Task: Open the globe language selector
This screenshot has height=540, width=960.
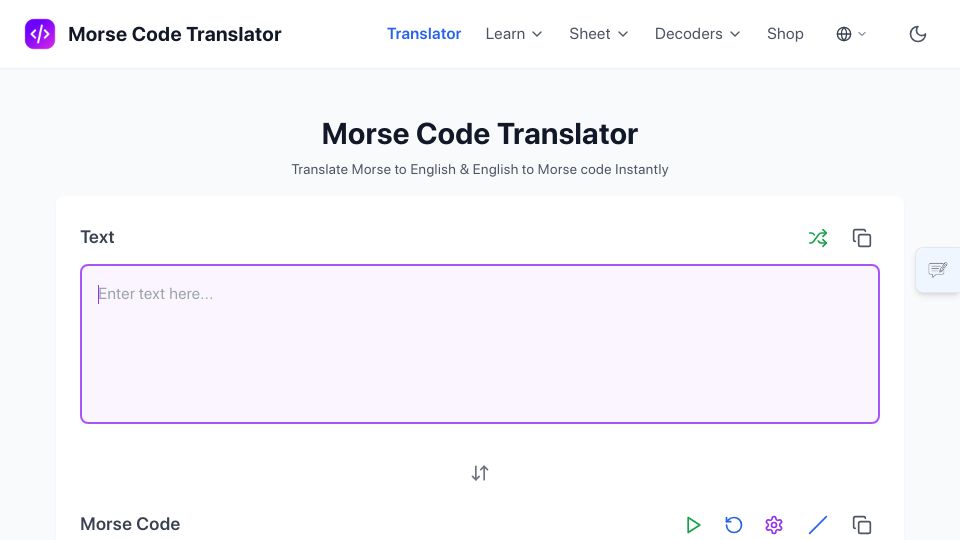Action: [851, 34]
